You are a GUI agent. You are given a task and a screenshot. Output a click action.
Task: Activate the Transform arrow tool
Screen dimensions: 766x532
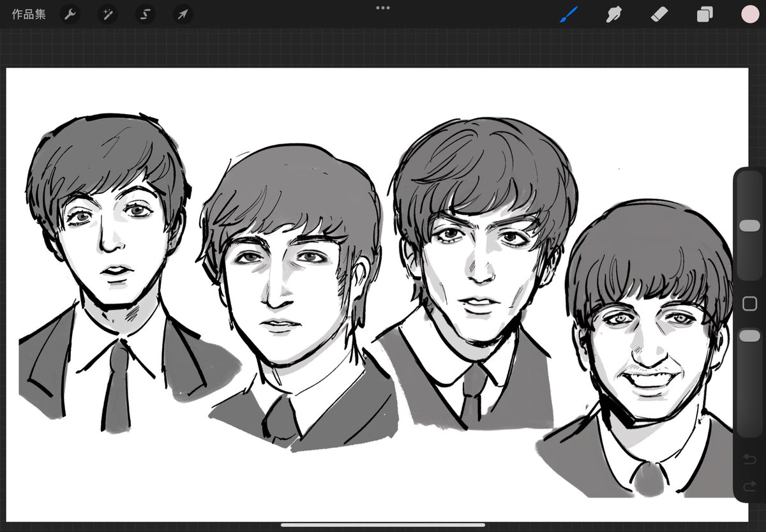click(x=183, y=15)
